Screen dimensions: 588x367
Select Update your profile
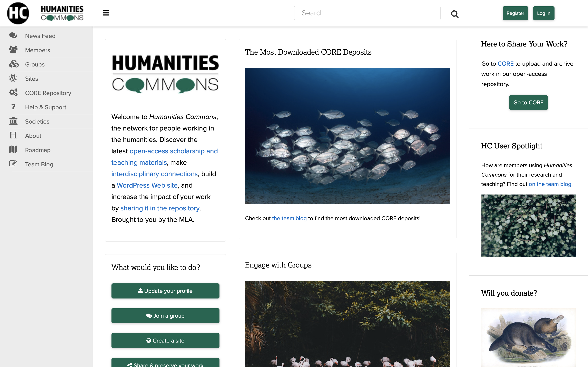165,291
